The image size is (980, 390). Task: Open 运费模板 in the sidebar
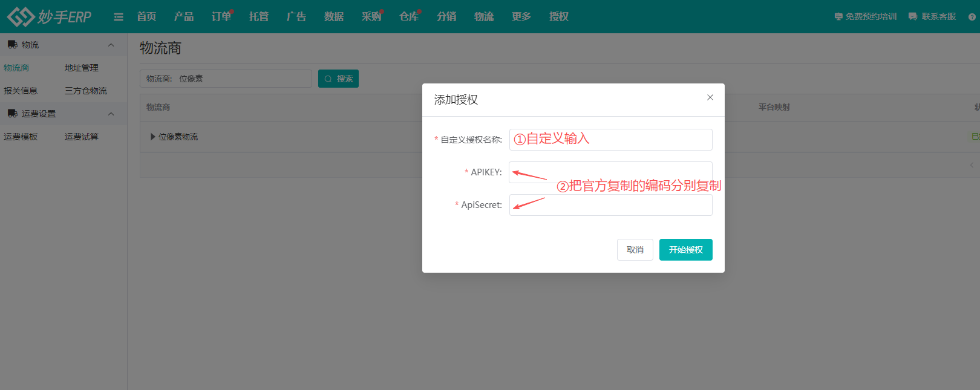point(21,137)
